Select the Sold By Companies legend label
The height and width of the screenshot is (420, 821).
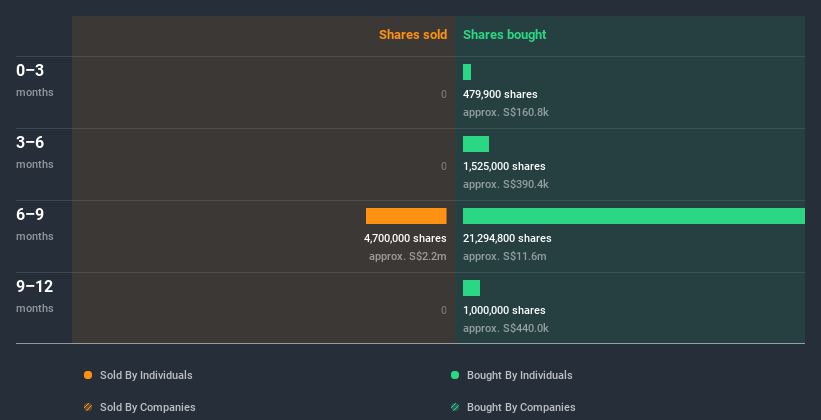pyautogui.click(x=148, y=407)
